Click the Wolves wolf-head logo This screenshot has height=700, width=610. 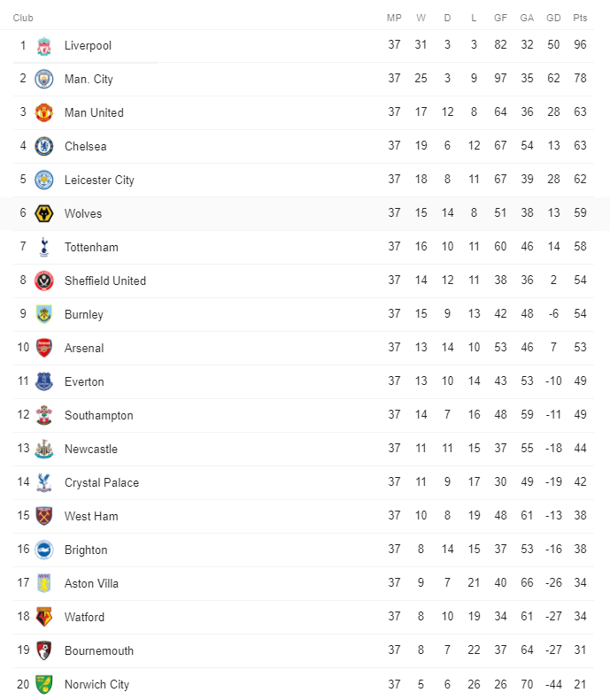click(43, 213)
